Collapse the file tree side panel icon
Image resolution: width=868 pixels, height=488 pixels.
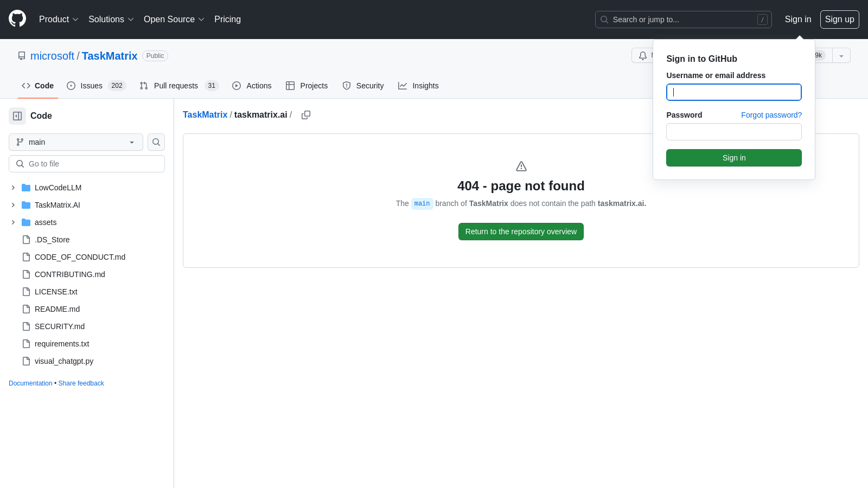(x=17, y=115)
